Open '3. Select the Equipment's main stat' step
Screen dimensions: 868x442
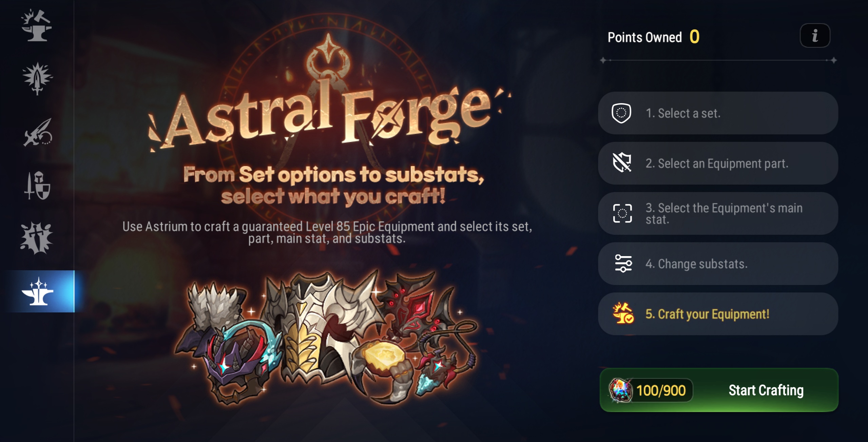coord(717,213)
